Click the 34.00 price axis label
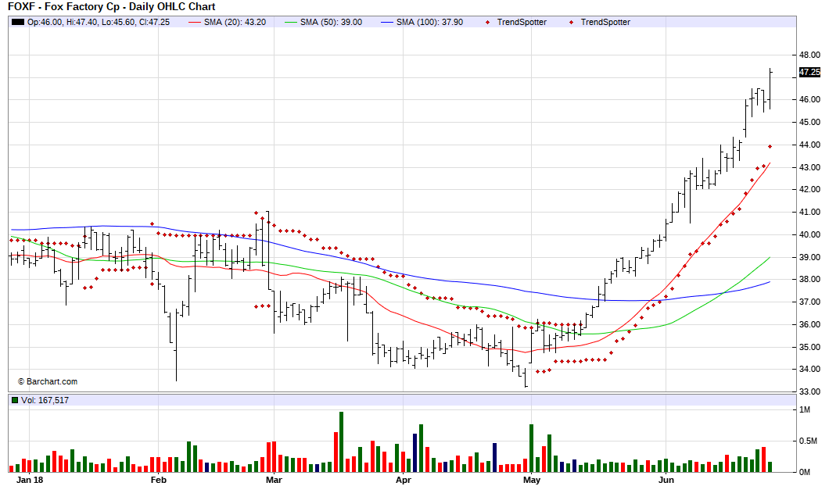This screenshot has height=504, width=829. point(810,370)
